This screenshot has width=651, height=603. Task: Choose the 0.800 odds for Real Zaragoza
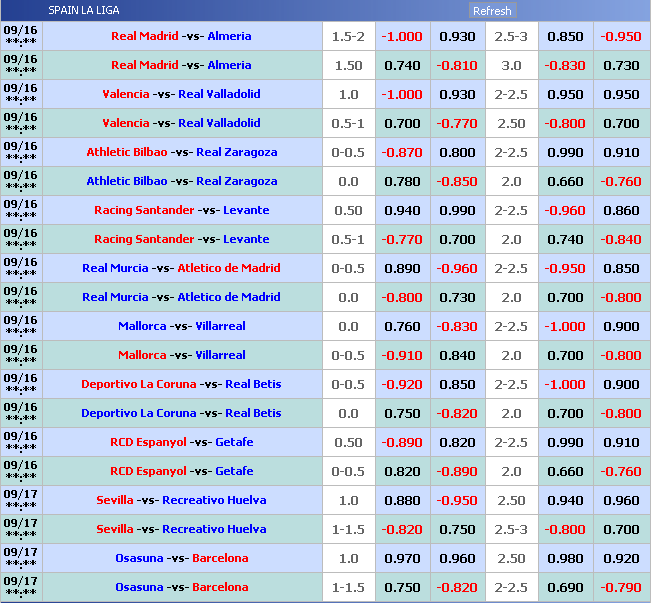[x=457, y=152]
